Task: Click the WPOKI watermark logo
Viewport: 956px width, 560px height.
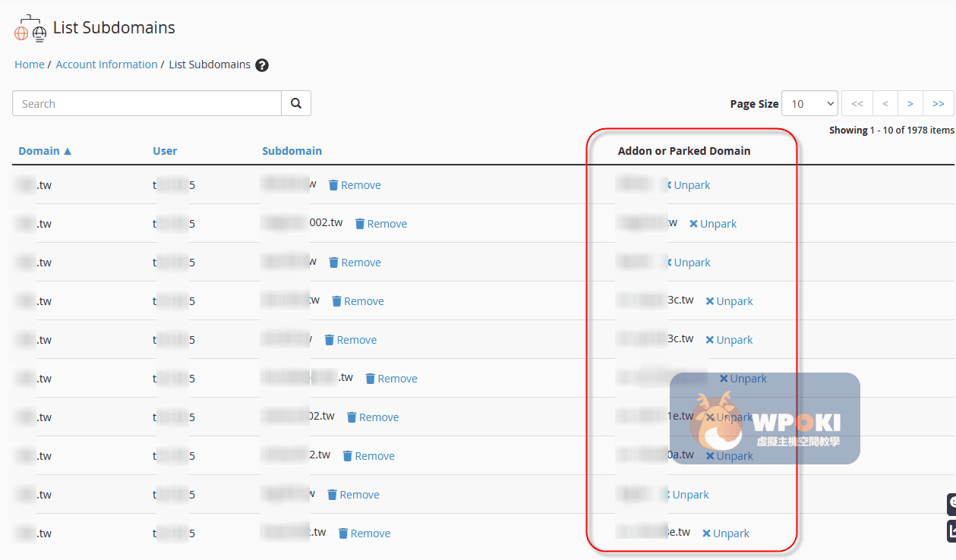Action: (x=765, y=419)
